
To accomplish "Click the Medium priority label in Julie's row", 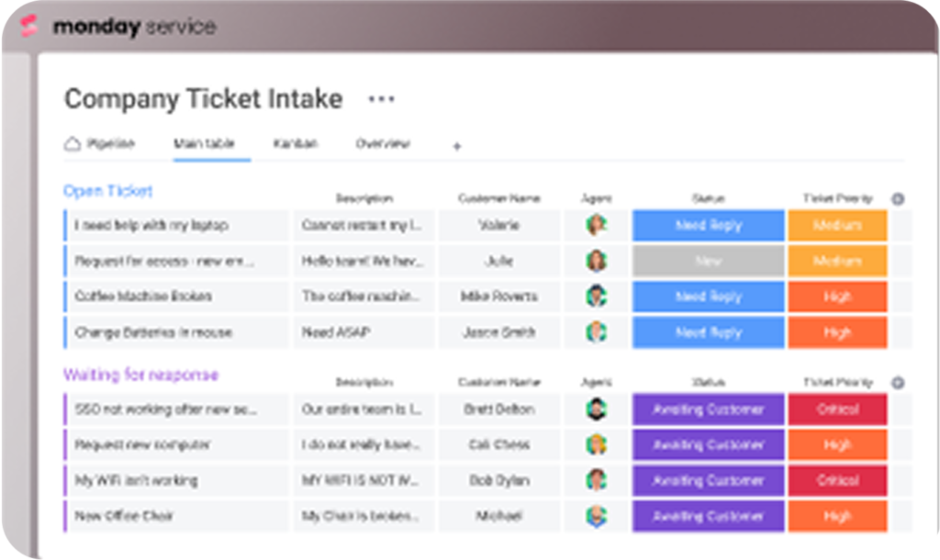I will (837, 261).
